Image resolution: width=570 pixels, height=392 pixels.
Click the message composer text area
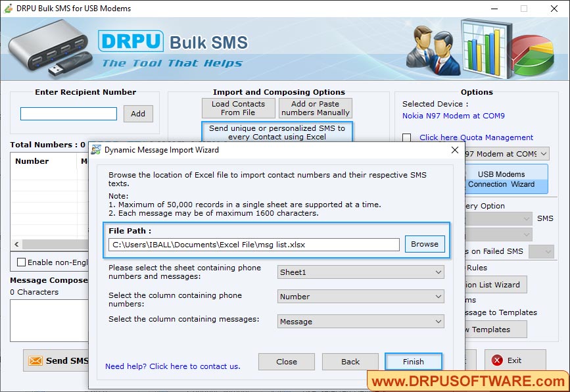point(49,320)
